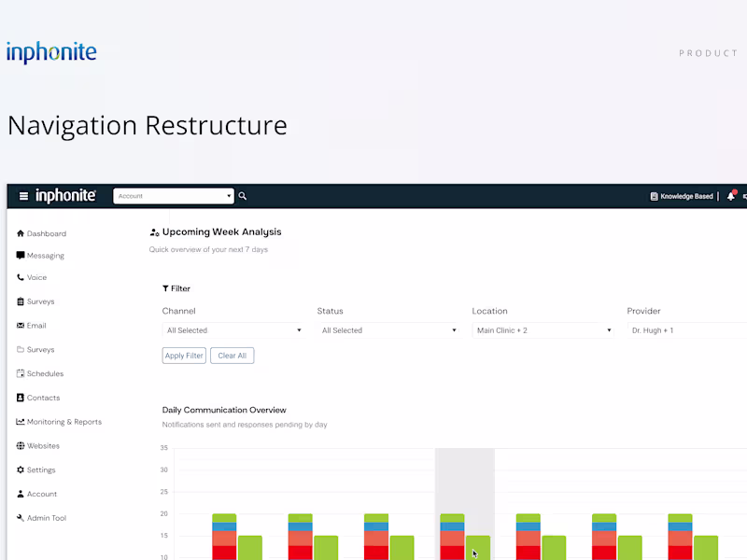Expand the Location dropdown

tap(543, 330)
